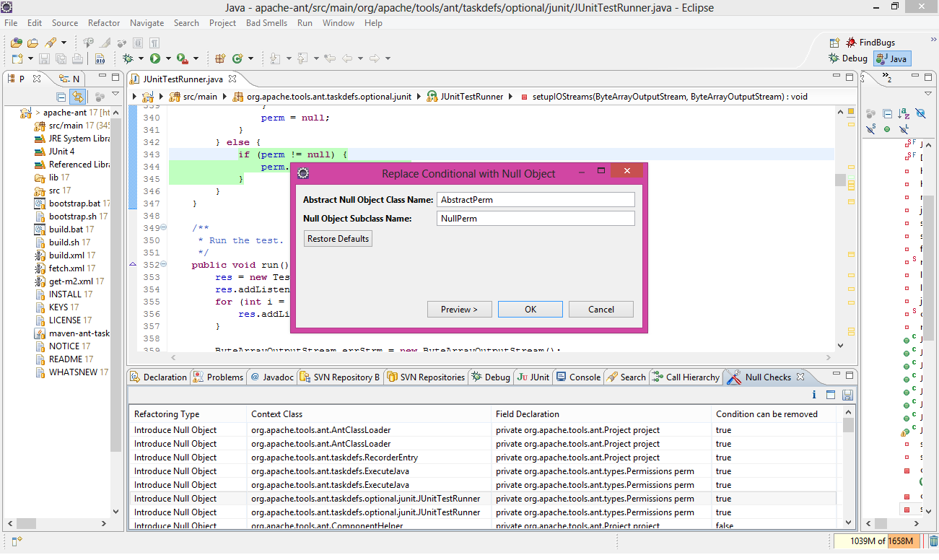Open the New wizard dropdown arrow
The width and height of the screenshot is (939, 560).
[x=30, y=58]
